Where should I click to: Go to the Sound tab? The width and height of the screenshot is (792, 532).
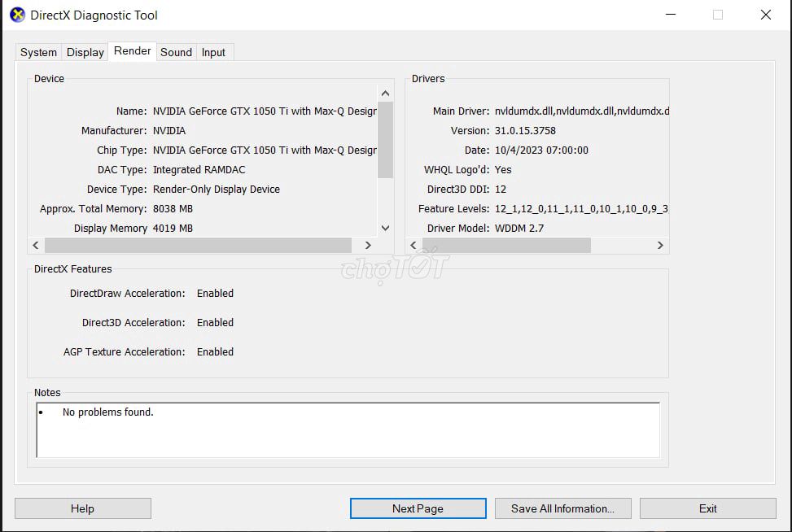pos(176,52)
